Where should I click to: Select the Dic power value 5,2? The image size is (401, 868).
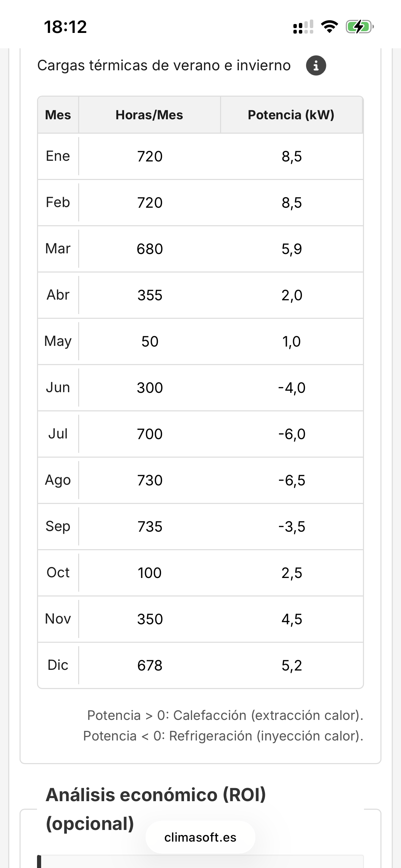[x=292, y=665]
